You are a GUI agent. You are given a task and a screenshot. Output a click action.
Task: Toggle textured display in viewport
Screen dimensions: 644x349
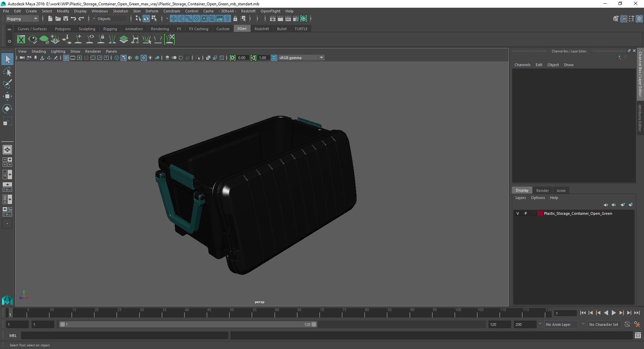tap(144, 58)
